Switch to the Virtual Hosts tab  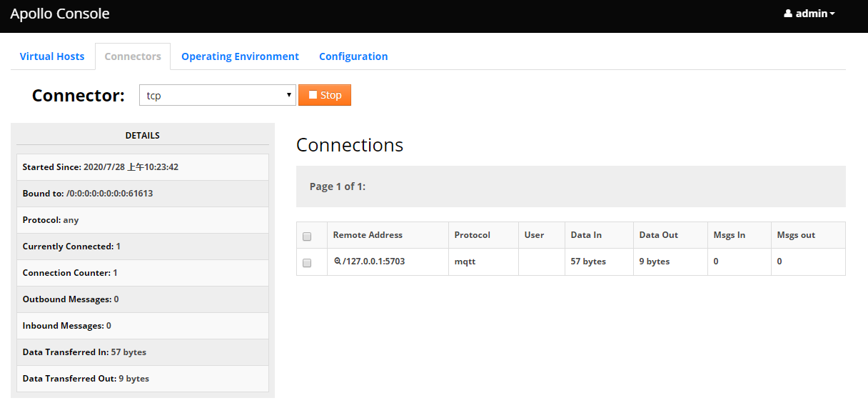[x=52, y=56]
